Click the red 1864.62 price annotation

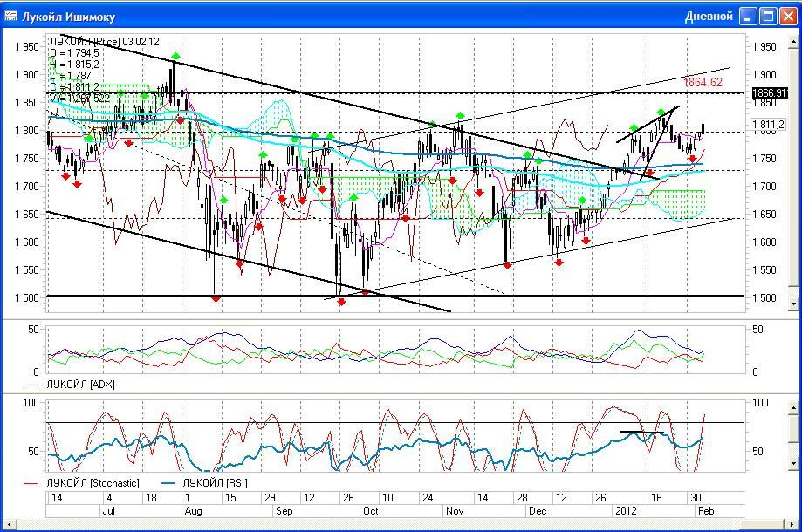pos(703,82)
